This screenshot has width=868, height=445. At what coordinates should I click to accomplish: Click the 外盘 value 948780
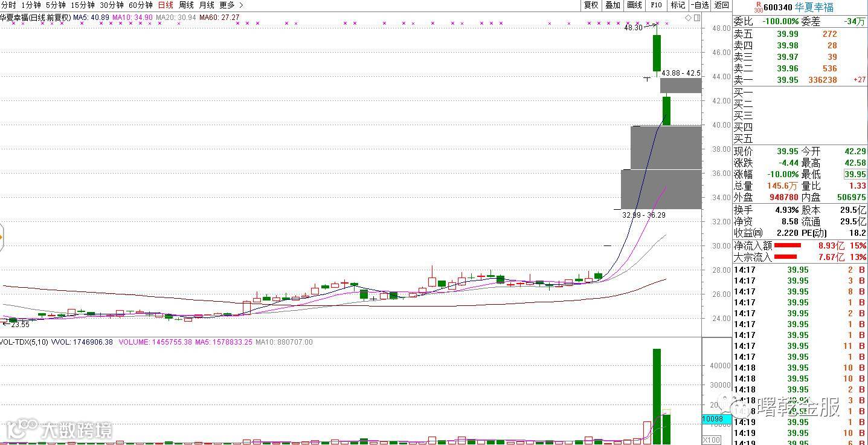click(783, 197)
